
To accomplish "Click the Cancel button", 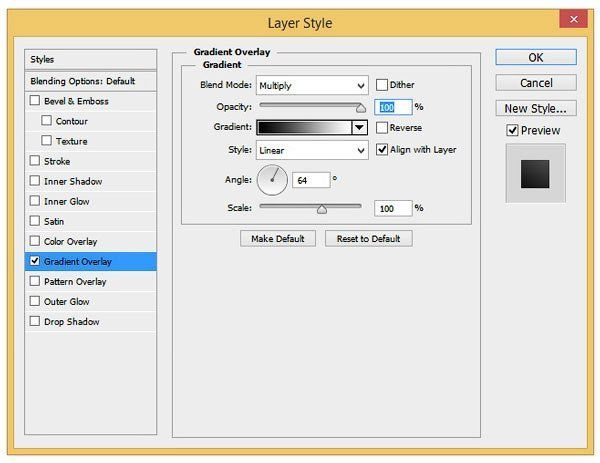I will (x=536, y=83).
